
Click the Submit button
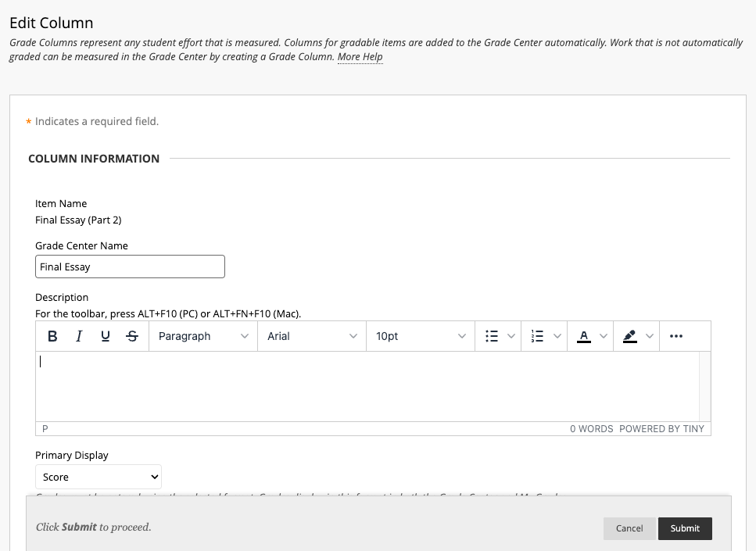pos(685,528)
